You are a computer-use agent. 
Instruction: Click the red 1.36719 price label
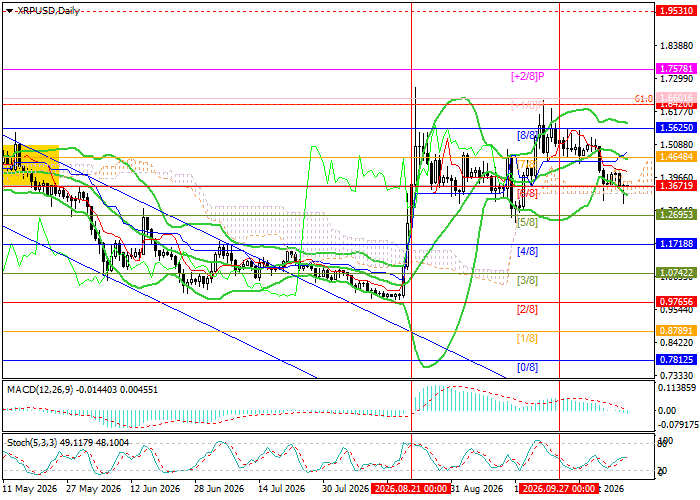click(x=676, y=186)
